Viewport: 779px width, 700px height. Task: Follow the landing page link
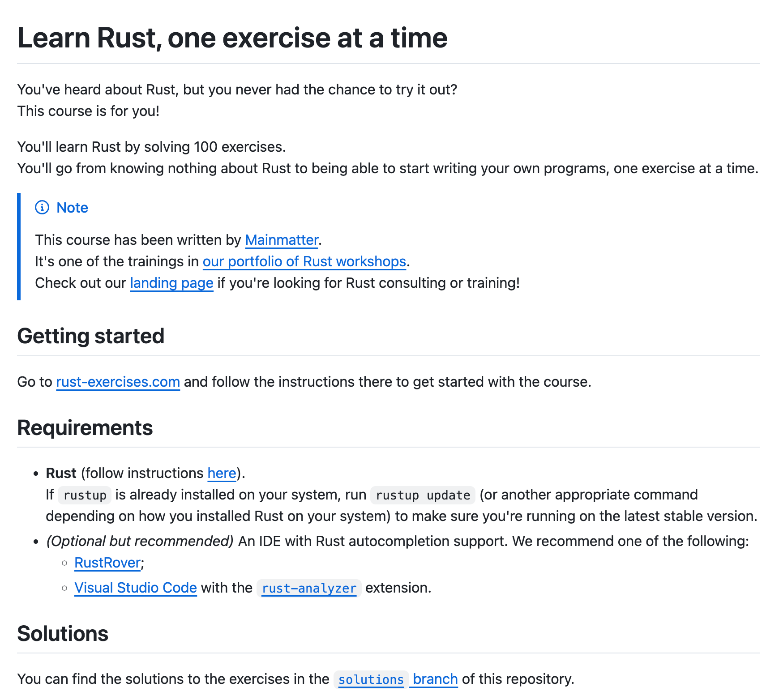coord(171,283)
